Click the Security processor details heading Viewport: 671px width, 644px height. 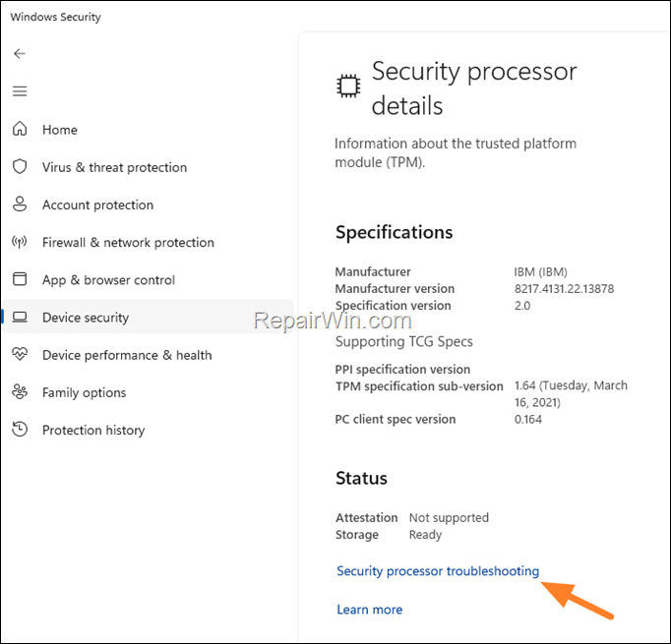[x=474, y=88]
